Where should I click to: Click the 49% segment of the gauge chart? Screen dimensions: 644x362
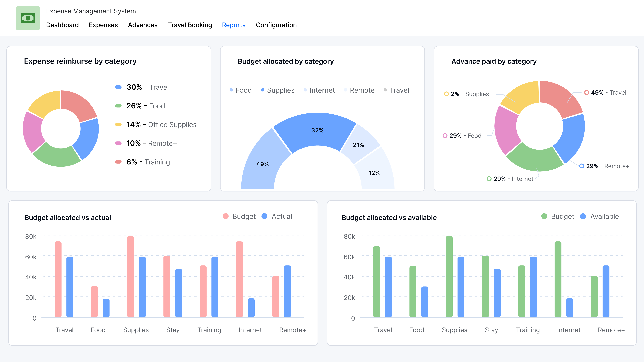[262, 164]
